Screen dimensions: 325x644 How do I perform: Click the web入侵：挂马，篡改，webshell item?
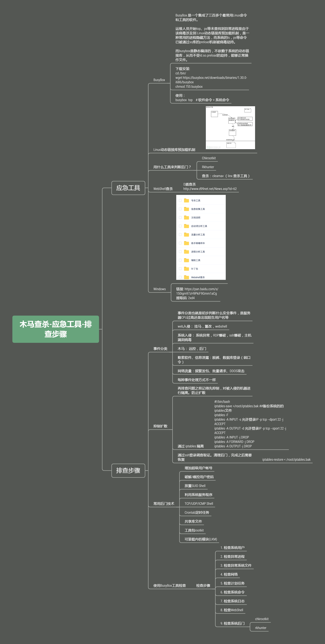click(202, 326)
